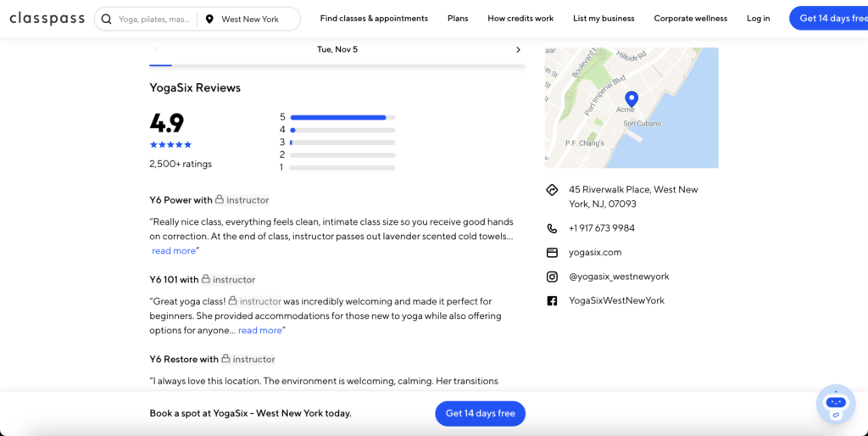Click the 1-star rating bar
Image resolution: width=868 pixels, height=436 pixels.
pos(342,167)
